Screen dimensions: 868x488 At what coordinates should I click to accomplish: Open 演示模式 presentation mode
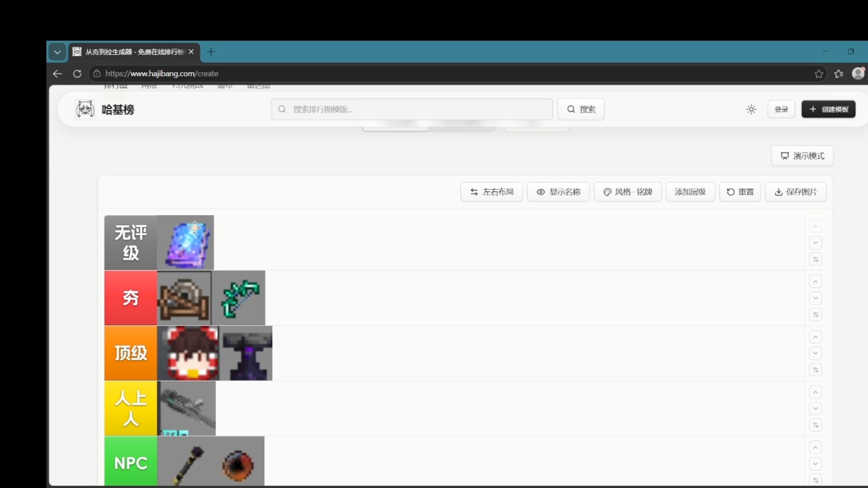point(802,156)
